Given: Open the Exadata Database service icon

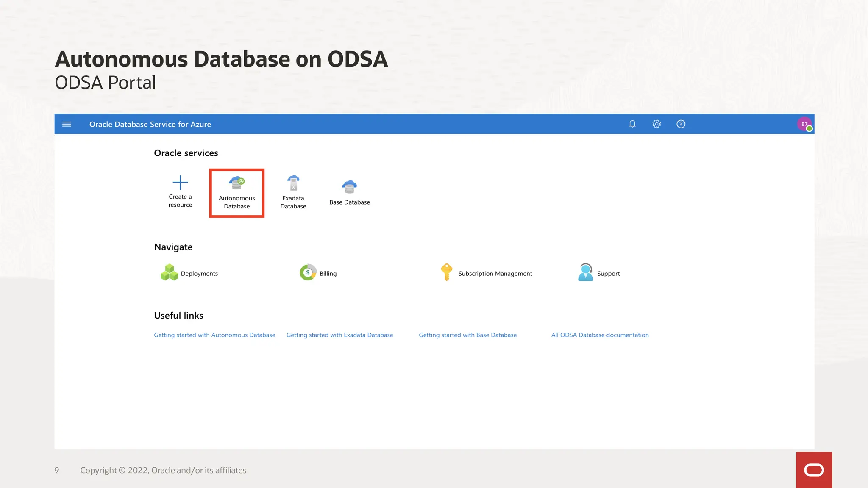Looking at the screenshot, I should (293, 183).
